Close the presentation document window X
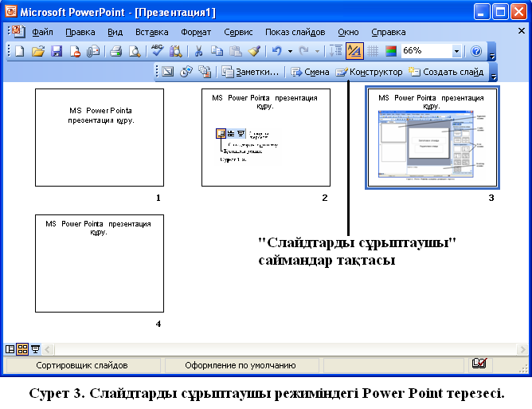Screen dimensions: 532x409 (522, 31)
